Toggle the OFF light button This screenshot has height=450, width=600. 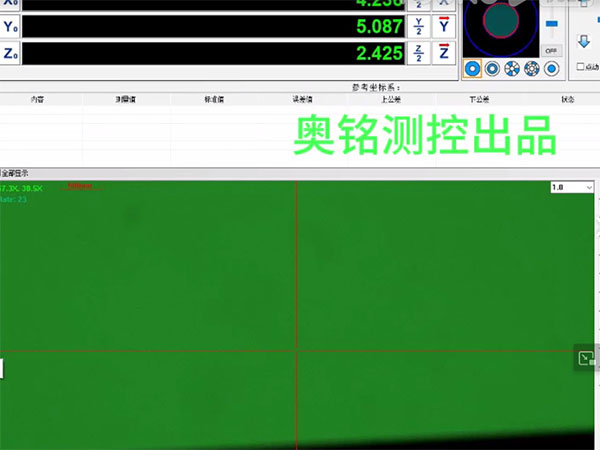tap(551, 51)
